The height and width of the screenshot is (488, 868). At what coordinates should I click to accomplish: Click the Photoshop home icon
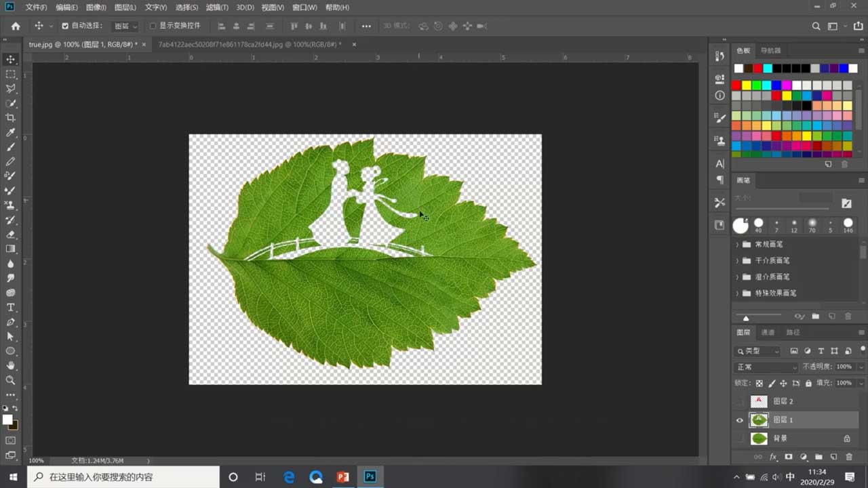pyautogui.click(x=16, y=26)
